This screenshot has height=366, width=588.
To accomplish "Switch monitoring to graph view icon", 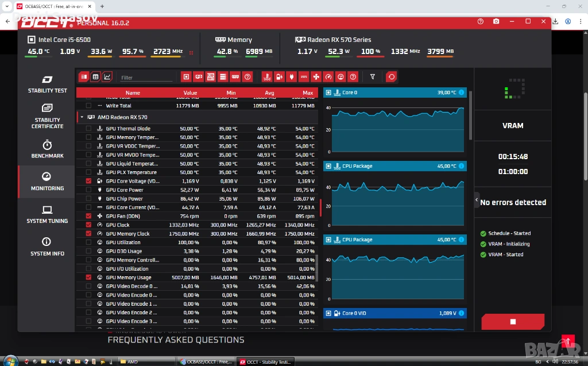I will (107, 76).
